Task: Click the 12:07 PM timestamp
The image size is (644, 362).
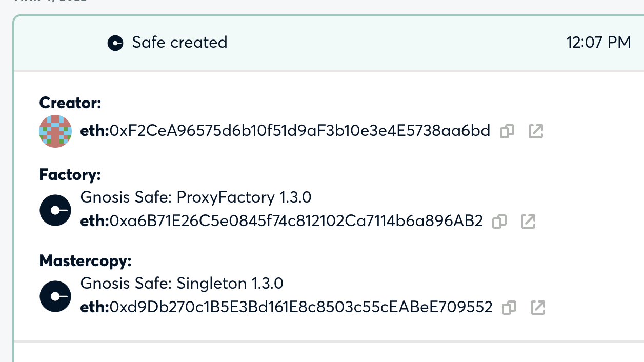Action: [599, 43]
